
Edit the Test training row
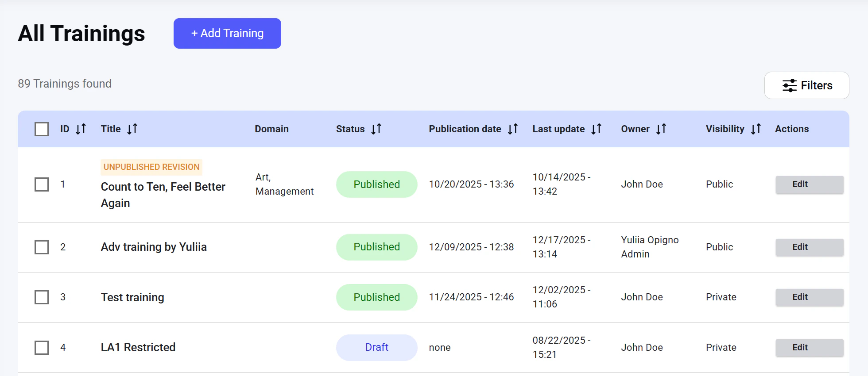pyautogui.click(x=809, y=297)
